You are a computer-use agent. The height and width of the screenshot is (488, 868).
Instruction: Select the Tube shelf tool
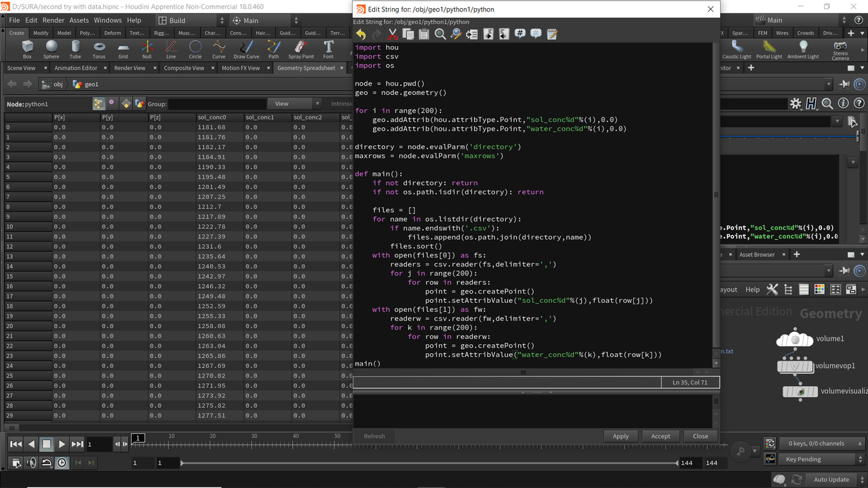click(75, 49)
